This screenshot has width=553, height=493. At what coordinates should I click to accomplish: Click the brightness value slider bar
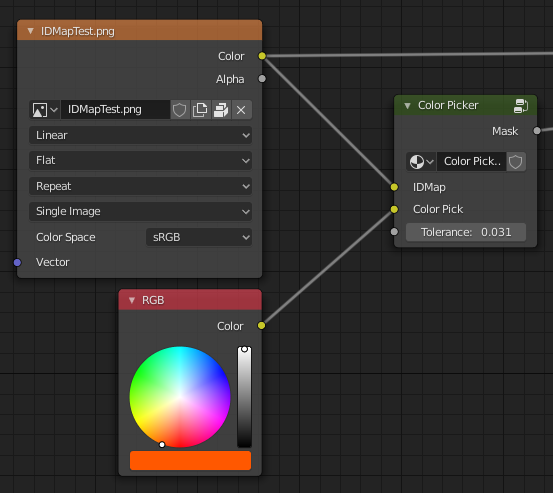(244, 397)
